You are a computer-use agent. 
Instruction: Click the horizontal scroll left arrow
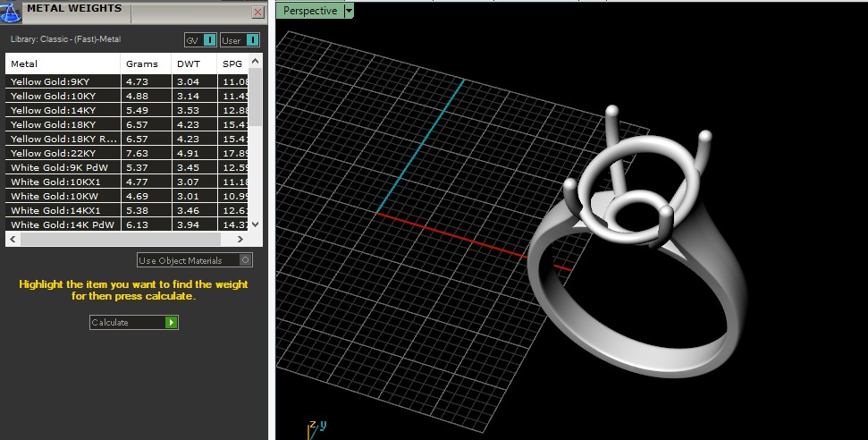[13, 240]
